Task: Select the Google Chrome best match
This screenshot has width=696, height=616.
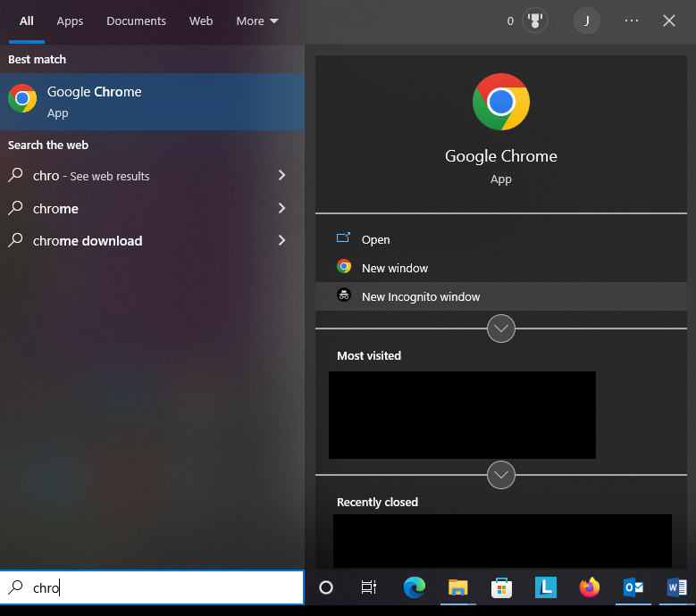Action: (x=152, y=102)
